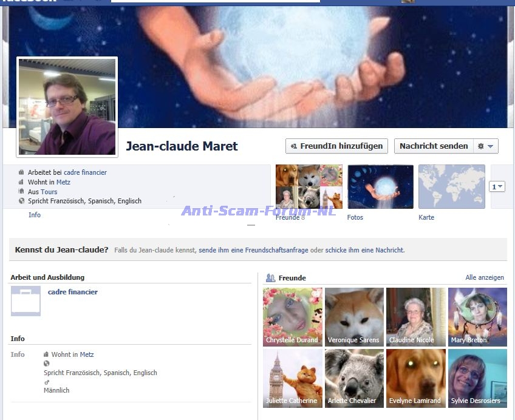Open friend tile Juliette Catherine

(292, 378)
